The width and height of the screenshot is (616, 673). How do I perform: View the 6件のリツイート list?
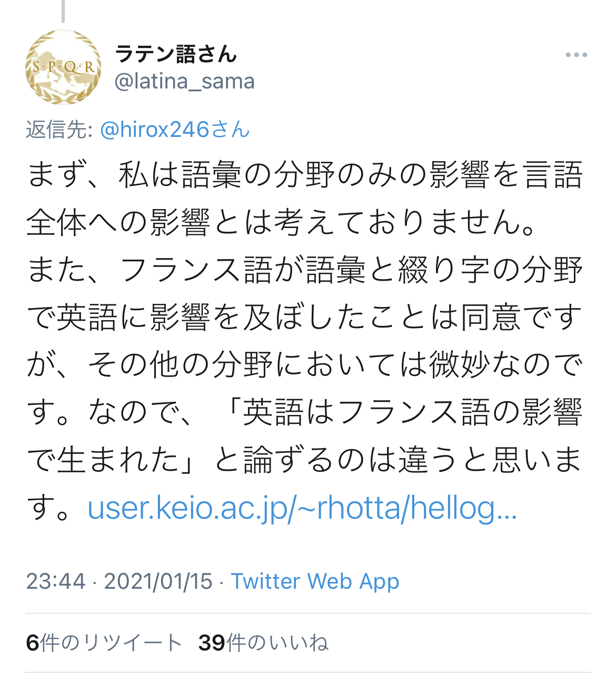tap(104, 643)
